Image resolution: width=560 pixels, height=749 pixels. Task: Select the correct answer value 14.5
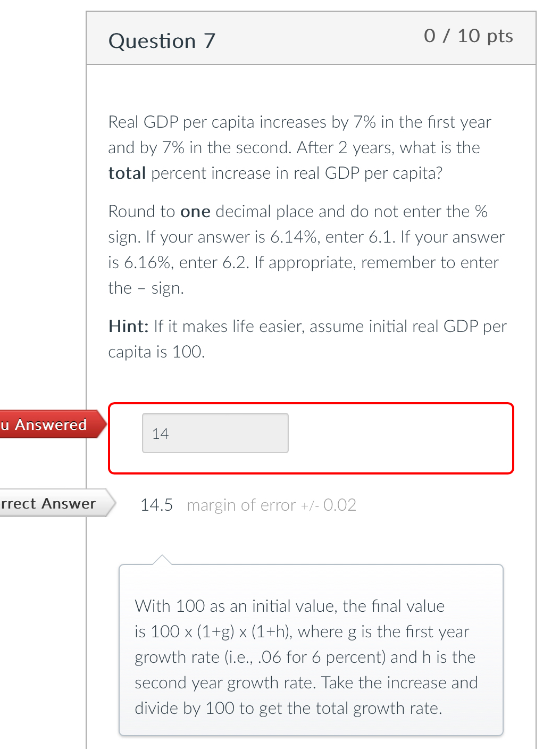157,504
